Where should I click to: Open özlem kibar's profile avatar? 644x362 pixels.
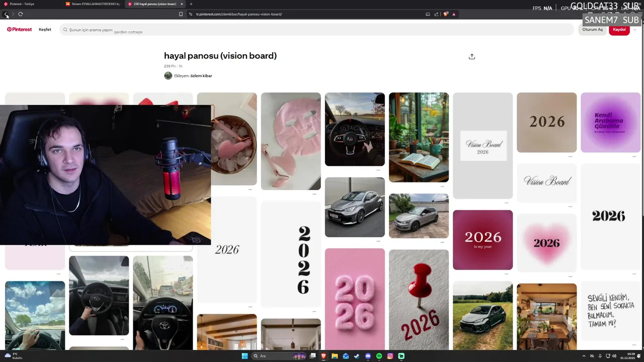click(x=168, y=75)
